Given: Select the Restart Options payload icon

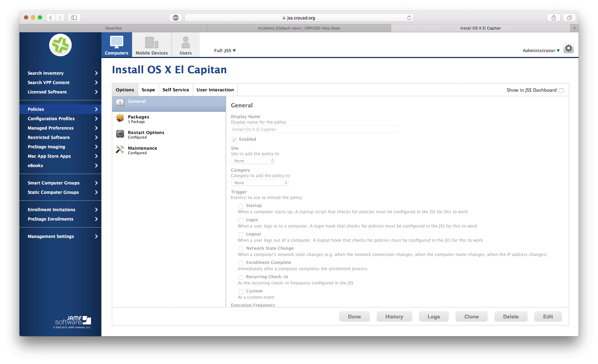Looking at the screenshot, I should 120,134.
